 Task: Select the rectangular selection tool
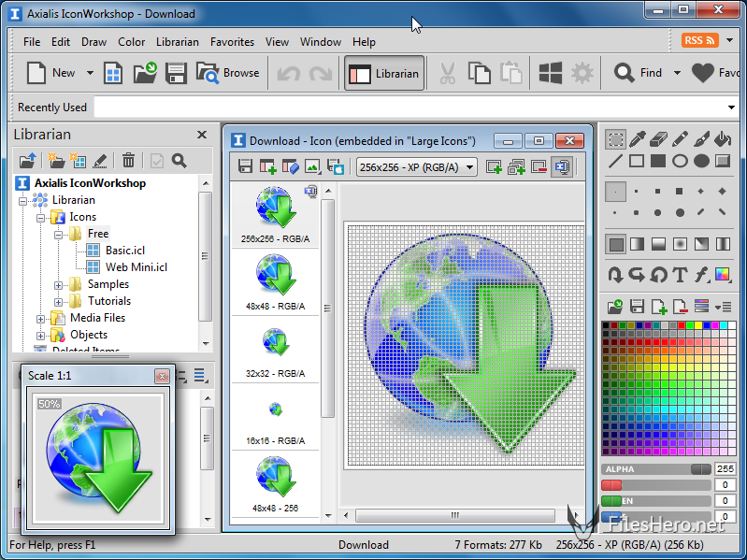(615, 139)
